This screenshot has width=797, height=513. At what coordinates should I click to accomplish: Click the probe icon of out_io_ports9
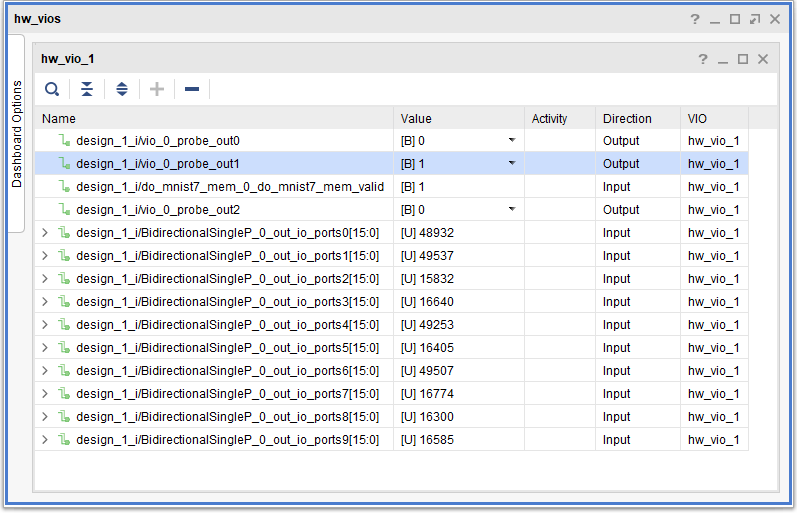pos(64,439)
